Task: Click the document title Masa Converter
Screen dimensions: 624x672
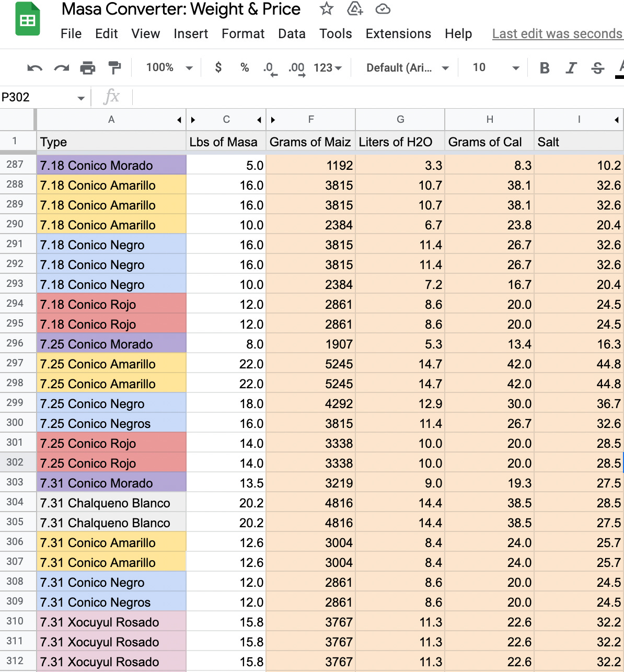Action: click(181, 9)
